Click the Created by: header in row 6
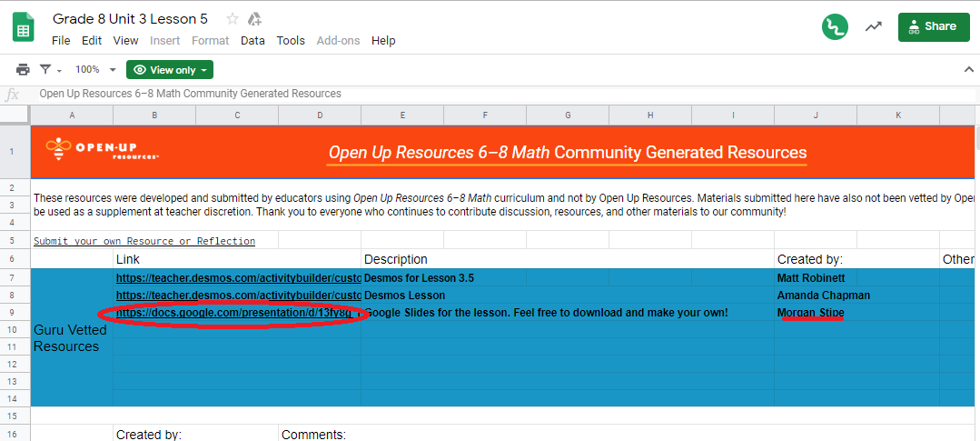The width and height of the screenshot is (980, 441). pos(856,259)
